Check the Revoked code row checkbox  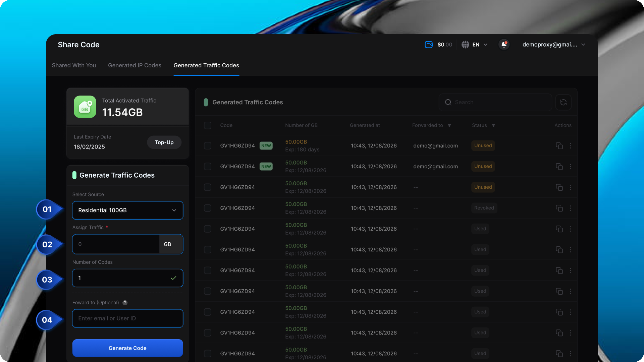click(x=208, y=208)
